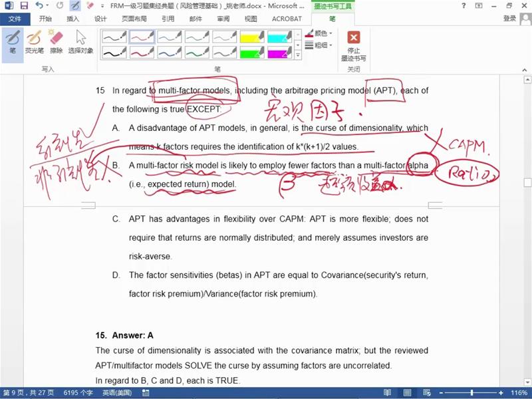Image resolution: width=532 pixels, height=399 pixels.
Task: Click the vertical scrollbar down arrow
Action: 527,382
